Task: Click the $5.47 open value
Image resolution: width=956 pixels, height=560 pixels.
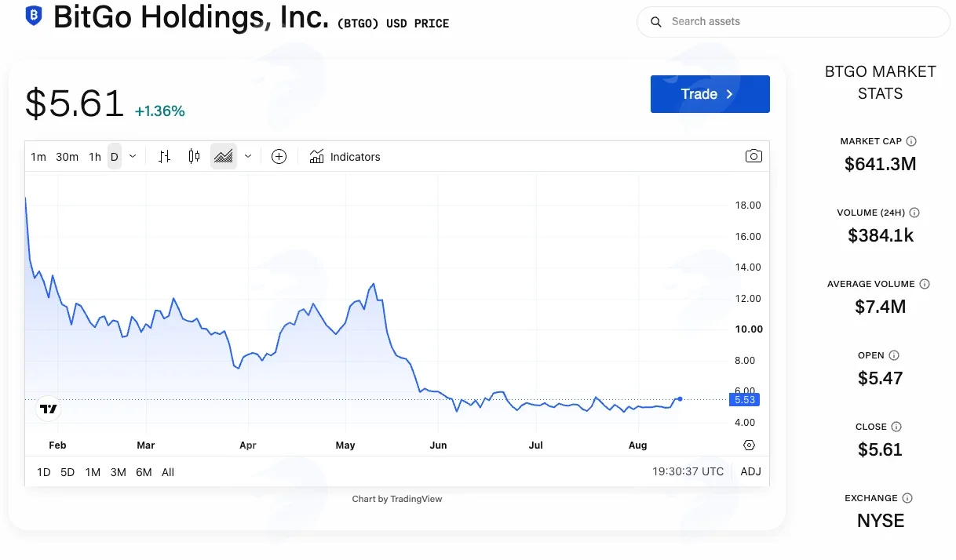Action: [x=881, y=378]
